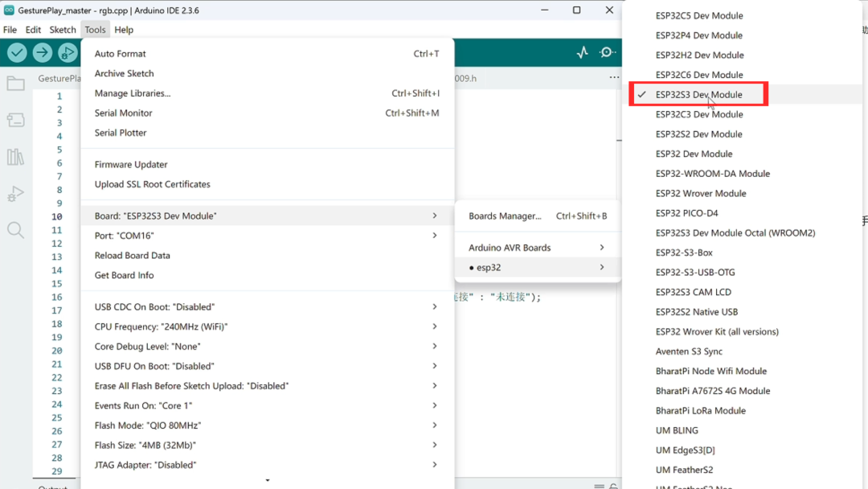The height and width of the screenshot is (489, 868).
Task: Start the debugger from toolbar
Action: (x=68, y=52)
